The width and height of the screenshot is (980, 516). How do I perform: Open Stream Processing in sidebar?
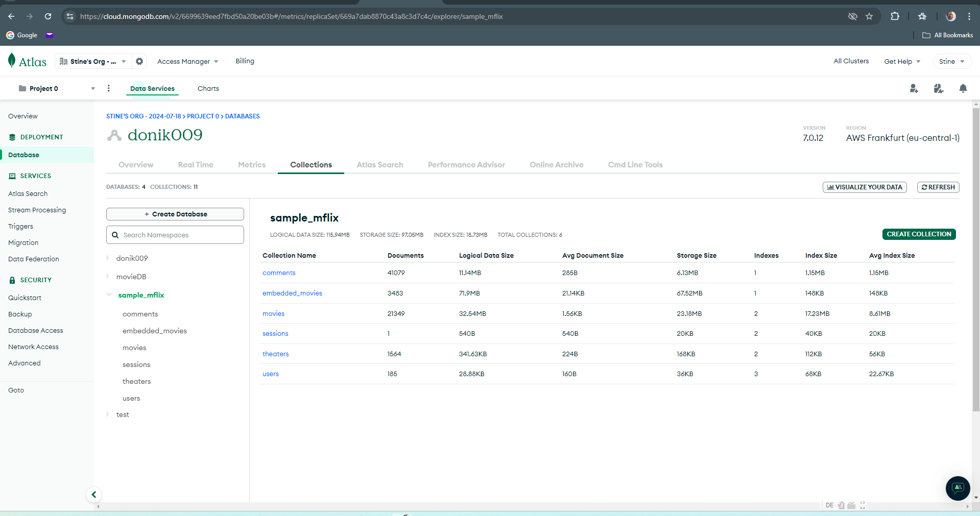click(x=37, y=210)
